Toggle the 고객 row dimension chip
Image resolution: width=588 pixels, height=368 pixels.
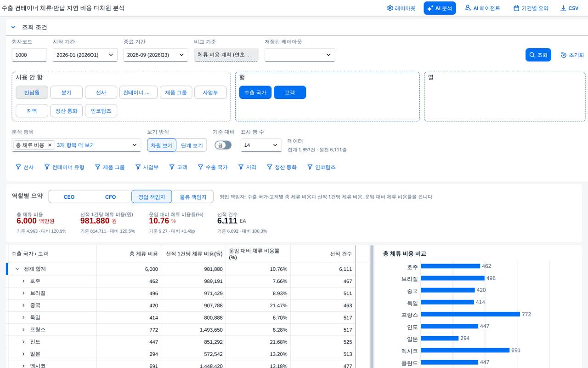point(290,92)
